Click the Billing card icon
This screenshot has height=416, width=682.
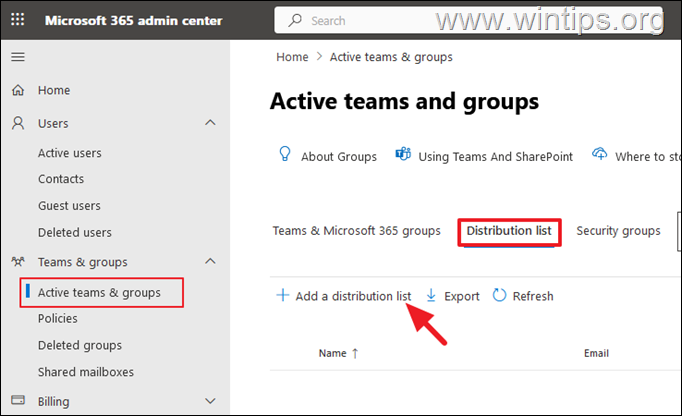coord(18,400)
